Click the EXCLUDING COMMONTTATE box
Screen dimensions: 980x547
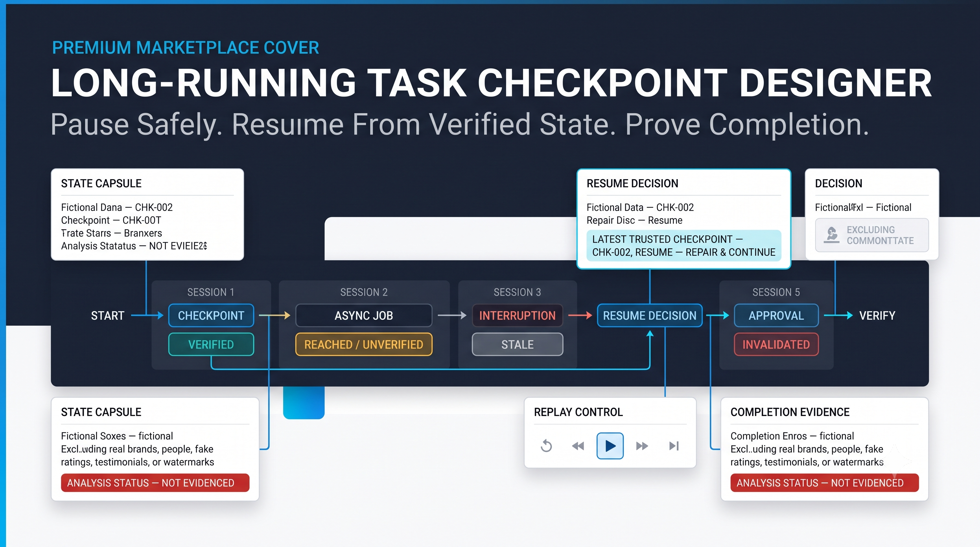[x=872, y=235]
